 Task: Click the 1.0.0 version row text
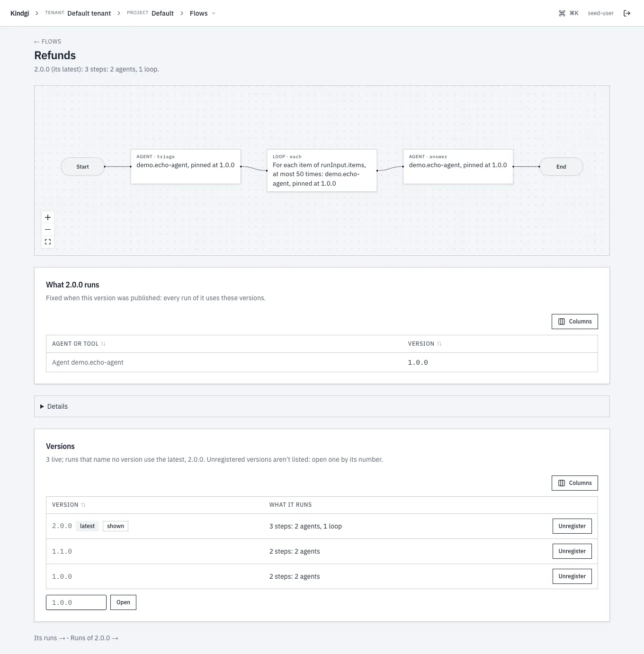point(62,576)
